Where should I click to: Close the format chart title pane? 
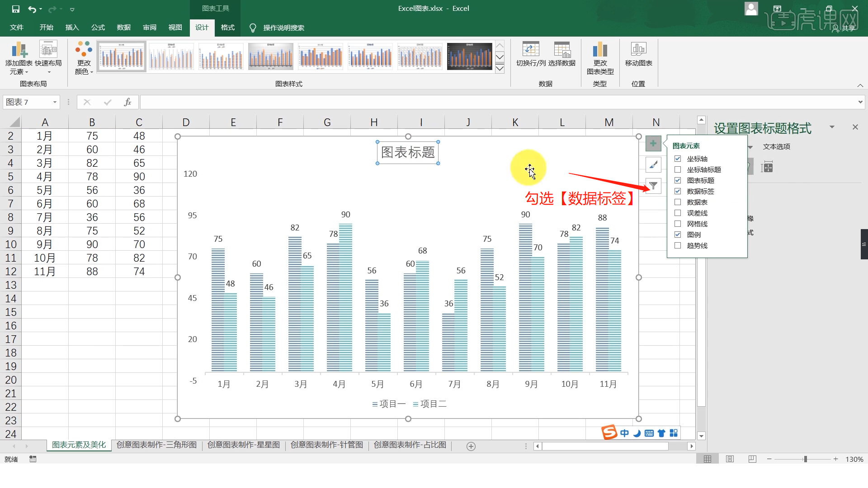[855, 127]
